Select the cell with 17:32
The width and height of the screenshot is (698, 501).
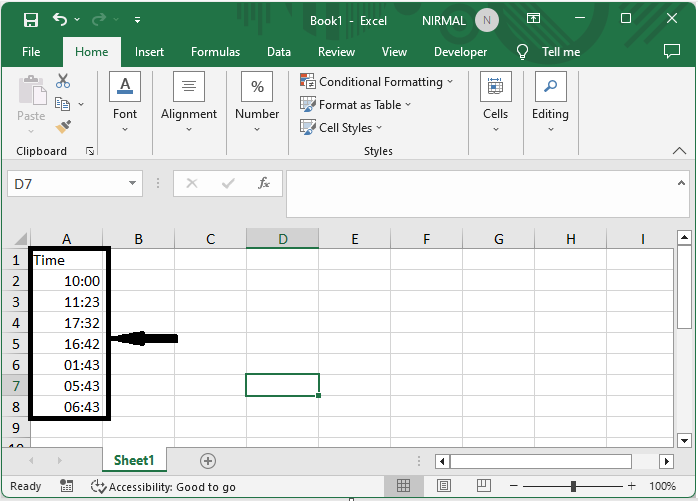[66, 323]
